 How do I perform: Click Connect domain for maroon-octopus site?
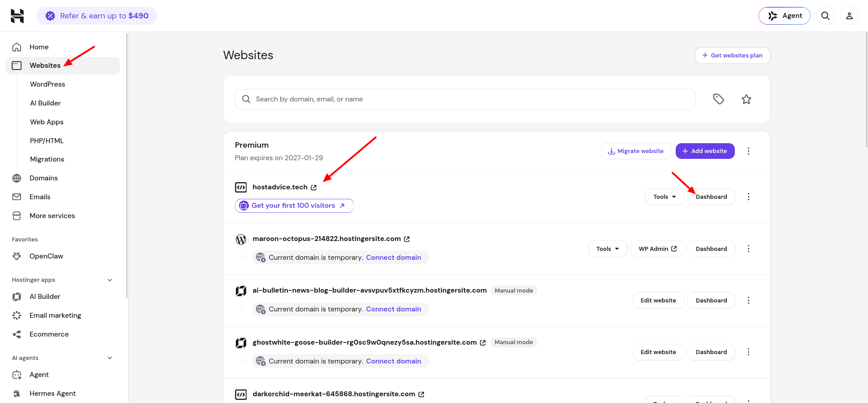tap(393, 258)
